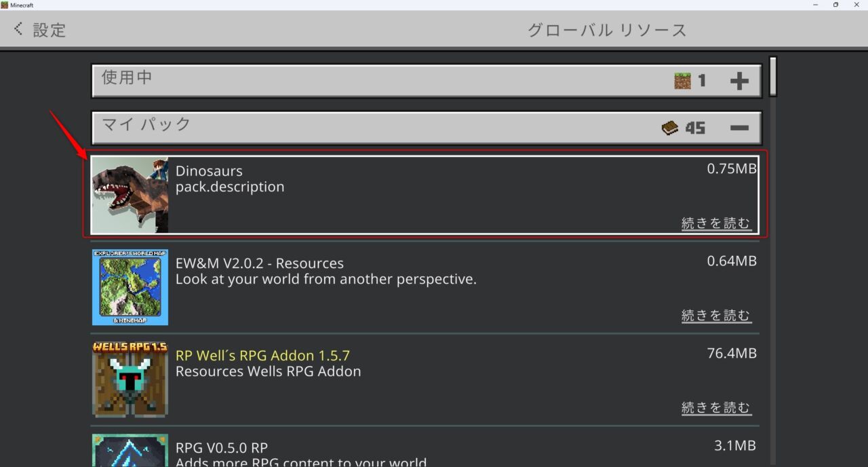Click the 使用中 section header
The image size is (868, 467).
[339, 80]
